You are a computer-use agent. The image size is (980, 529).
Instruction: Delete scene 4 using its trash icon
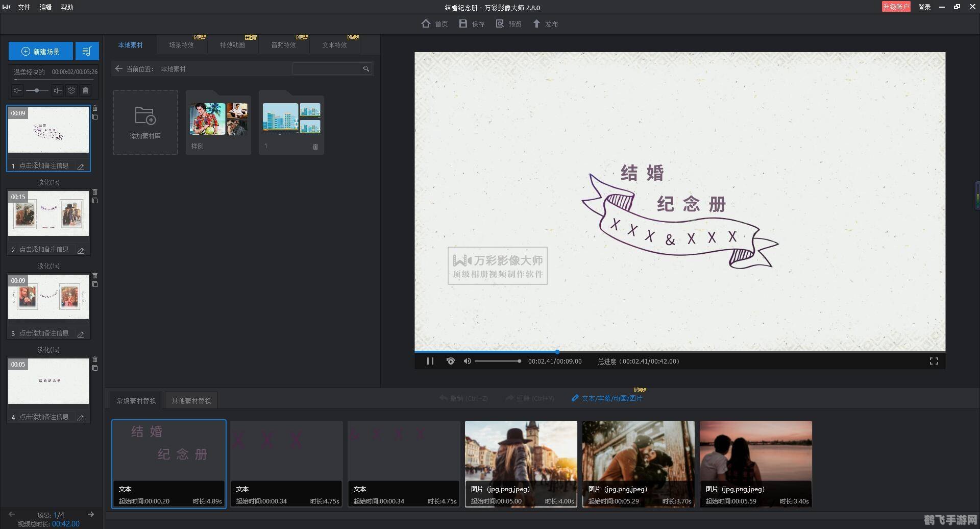click(x=95, y=359)
